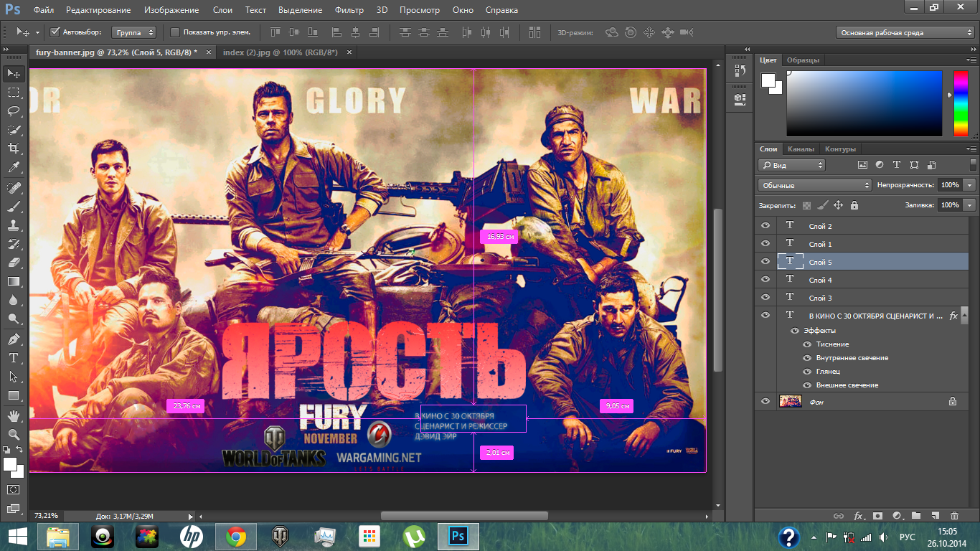
Task: Click the foreground color swatch in the toolbox
Action: coord(11,464)
